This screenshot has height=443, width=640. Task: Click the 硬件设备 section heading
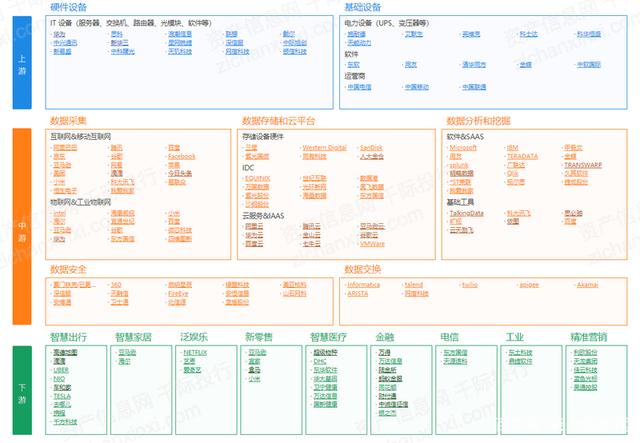point(69,7)
